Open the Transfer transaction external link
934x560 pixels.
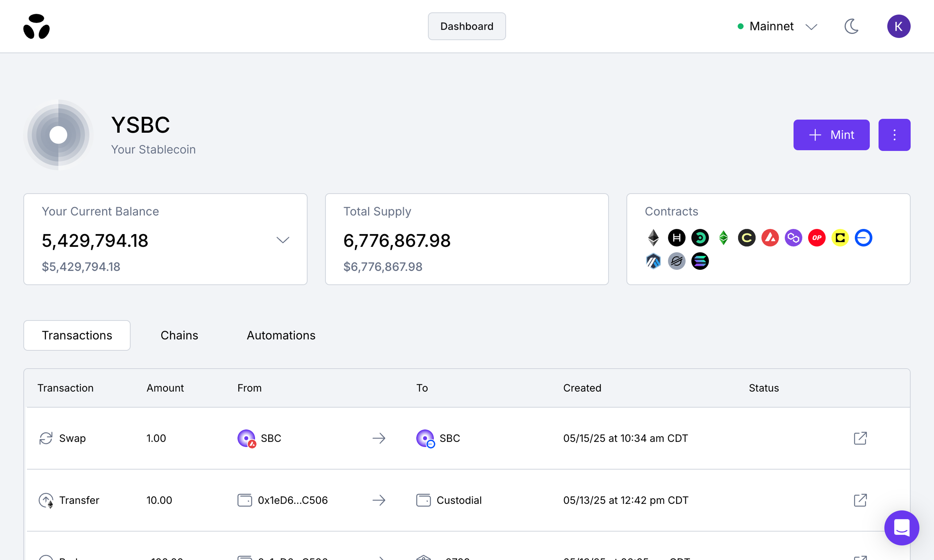point(860,500)
